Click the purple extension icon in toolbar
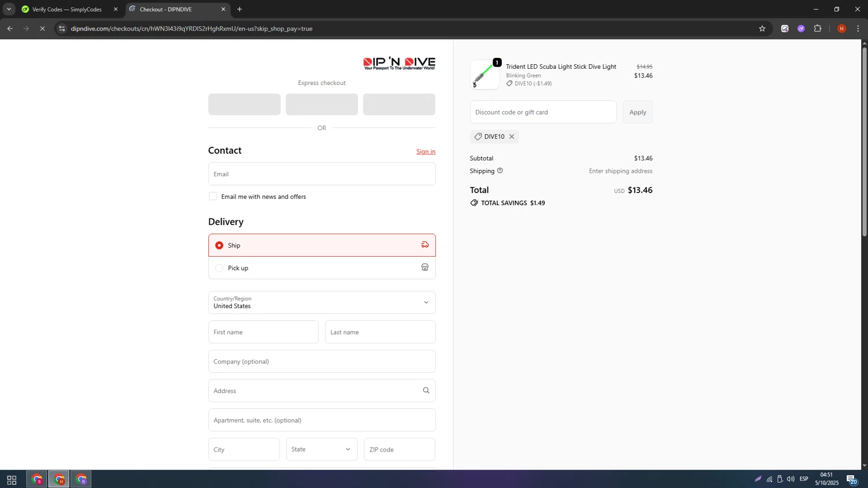The height and width of the screenshot is (488, 868). pos(801,28)
